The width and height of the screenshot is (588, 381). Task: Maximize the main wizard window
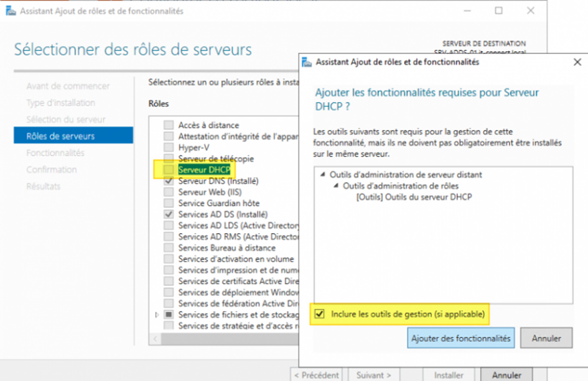click(498, 11)
